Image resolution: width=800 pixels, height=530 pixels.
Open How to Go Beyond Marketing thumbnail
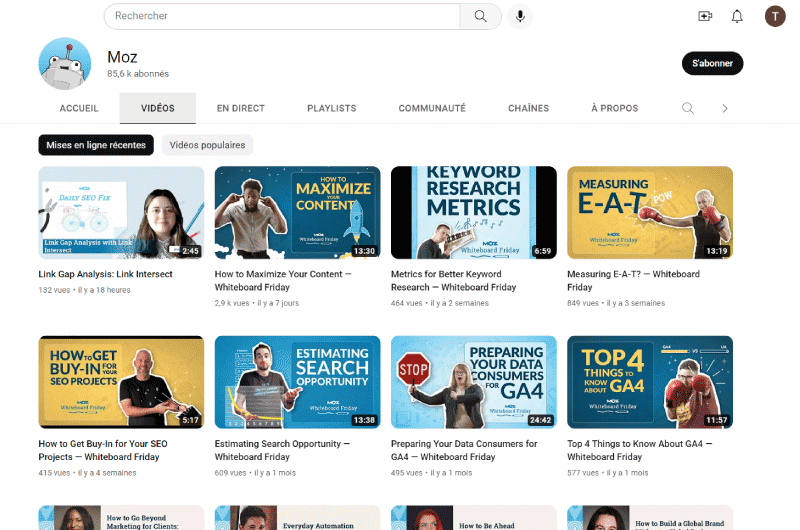coord(121,518)
